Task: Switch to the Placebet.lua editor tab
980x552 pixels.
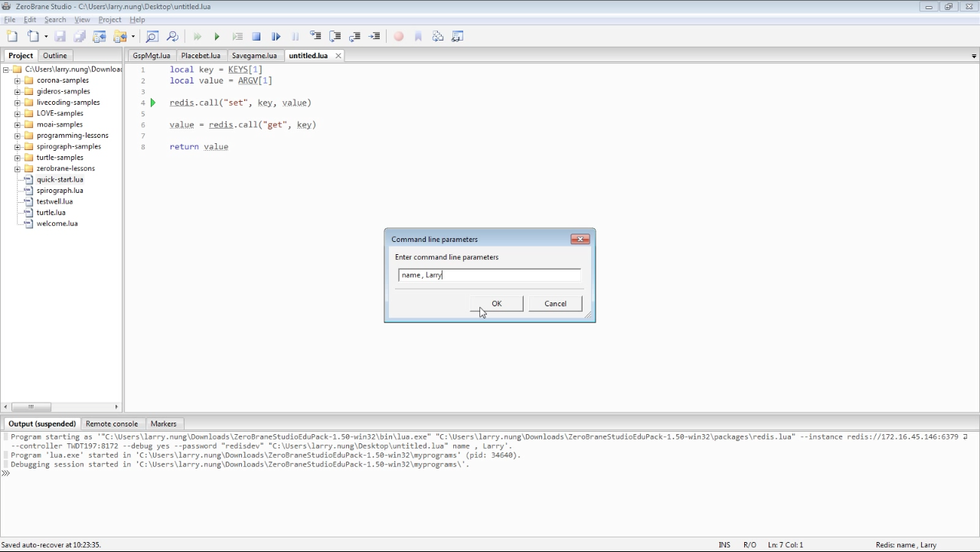Action: [201, 55]
